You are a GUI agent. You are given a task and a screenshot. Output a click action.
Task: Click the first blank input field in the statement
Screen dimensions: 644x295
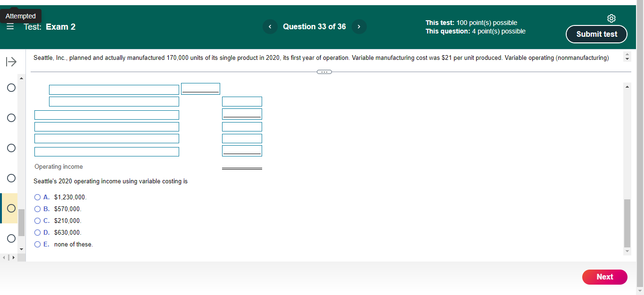click(114, 89)
